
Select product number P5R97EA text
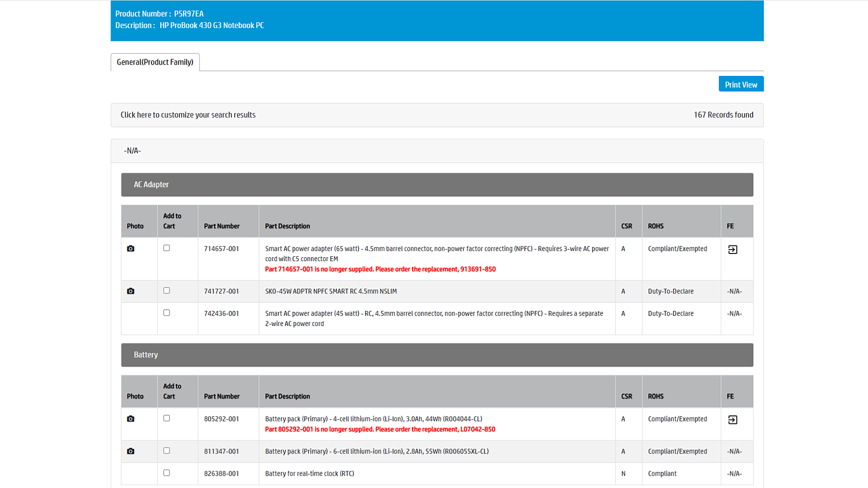point(189,14)
